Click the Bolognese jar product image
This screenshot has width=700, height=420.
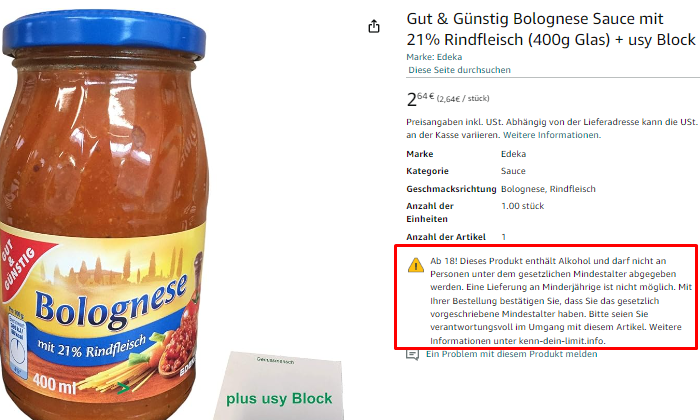(104, 214)
